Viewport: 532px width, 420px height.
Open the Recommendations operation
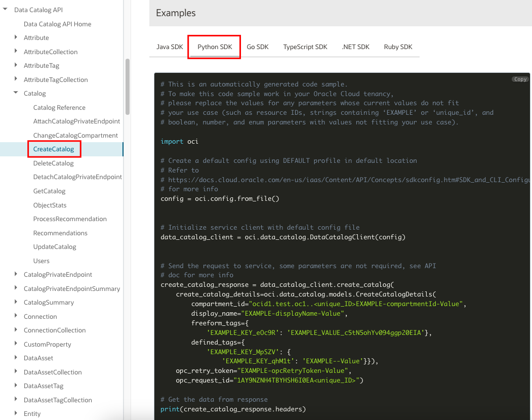[x=60, y=233]
